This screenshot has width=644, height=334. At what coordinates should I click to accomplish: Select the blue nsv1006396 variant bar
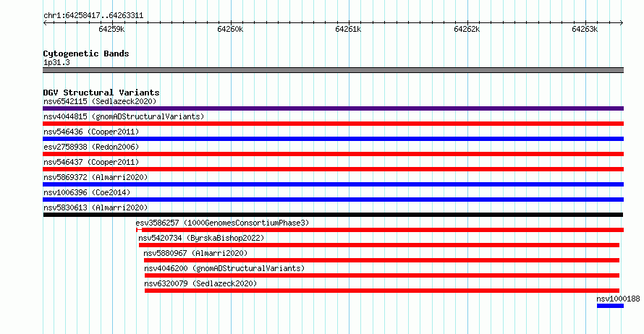pyautogui.click(x=333, y=200)
